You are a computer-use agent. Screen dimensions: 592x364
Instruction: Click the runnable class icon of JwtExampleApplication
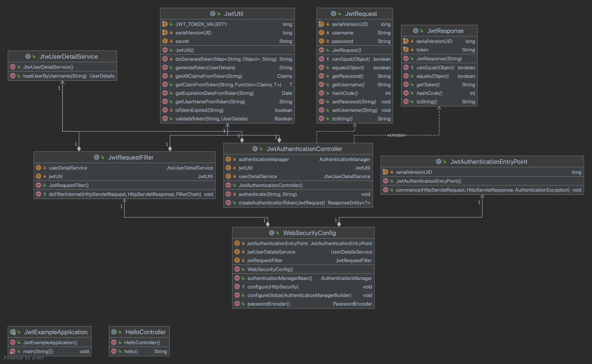tap(13, 332)
